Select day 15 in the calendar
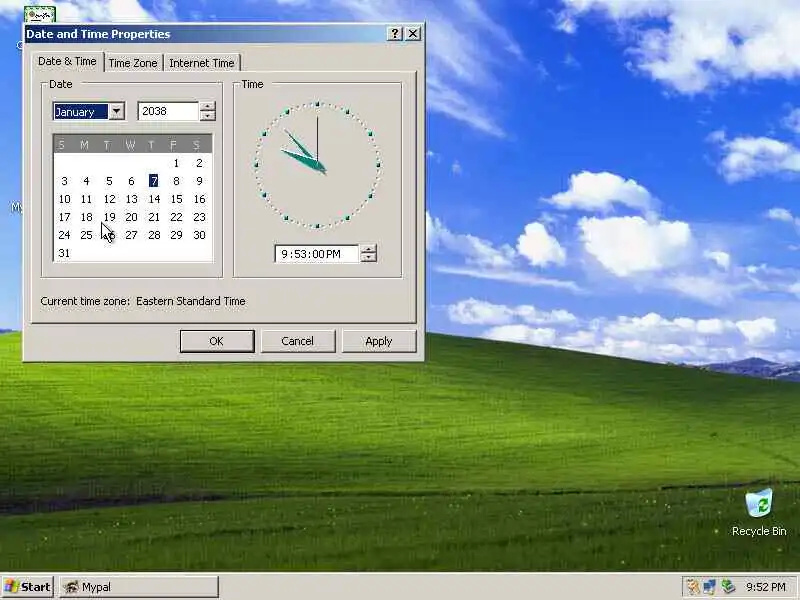800x600 pixels. click(177, 199)
